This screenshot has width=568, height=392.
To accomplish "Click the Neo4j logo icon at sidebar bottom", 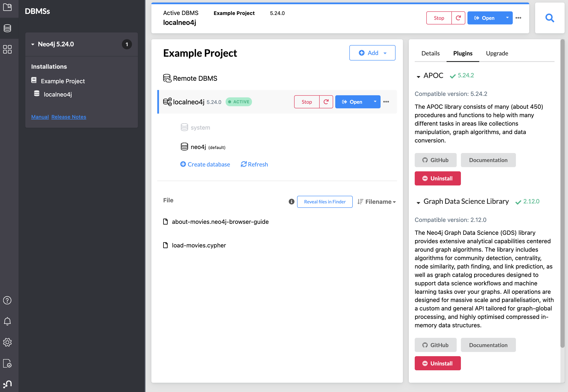I will 7,384.
